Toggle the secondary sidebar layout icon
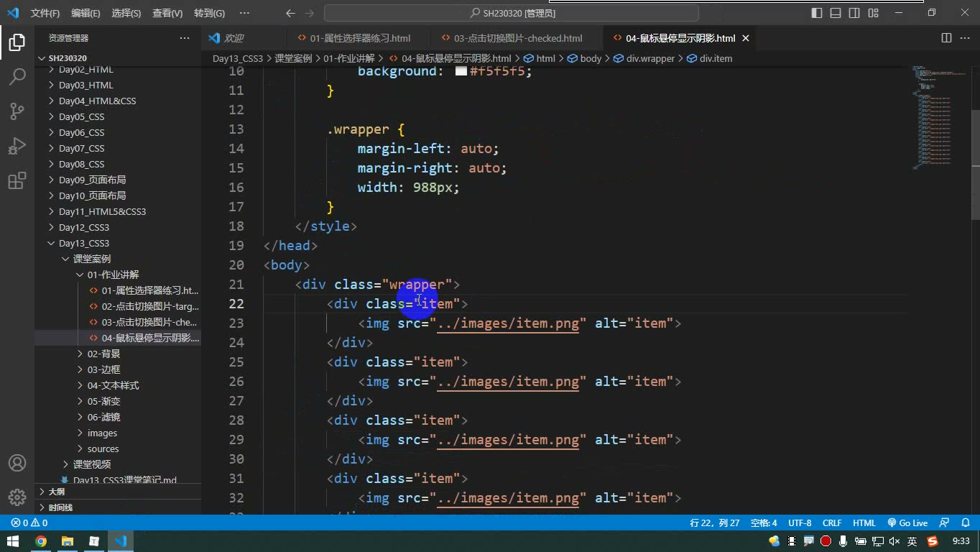The width and height of the screenshot is (980, 552). [x=854, y=13]
